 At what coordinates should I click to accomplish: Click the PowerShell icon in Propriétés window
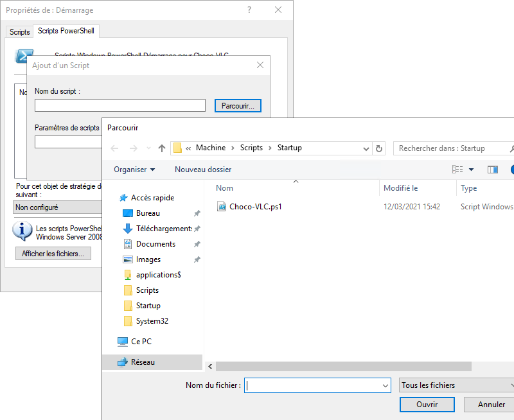point(24,56)
